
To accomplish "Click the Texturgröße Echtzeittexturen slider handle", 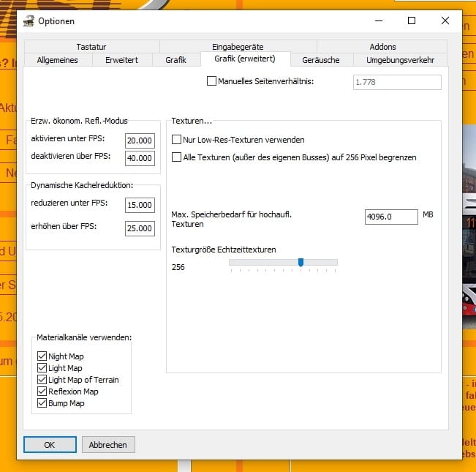I will pyautogui.click(x=301, y=262).
